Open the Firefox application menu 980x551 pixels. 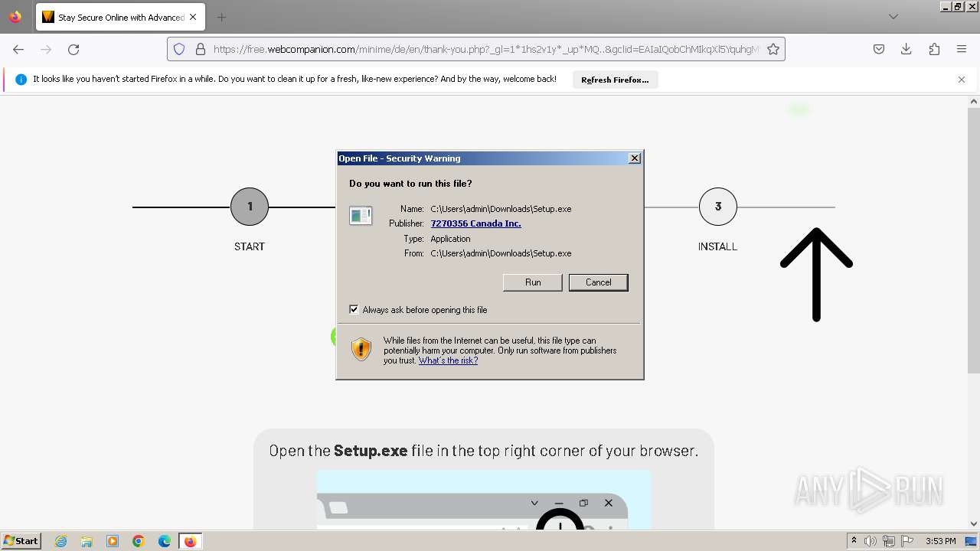coord(962,49)
